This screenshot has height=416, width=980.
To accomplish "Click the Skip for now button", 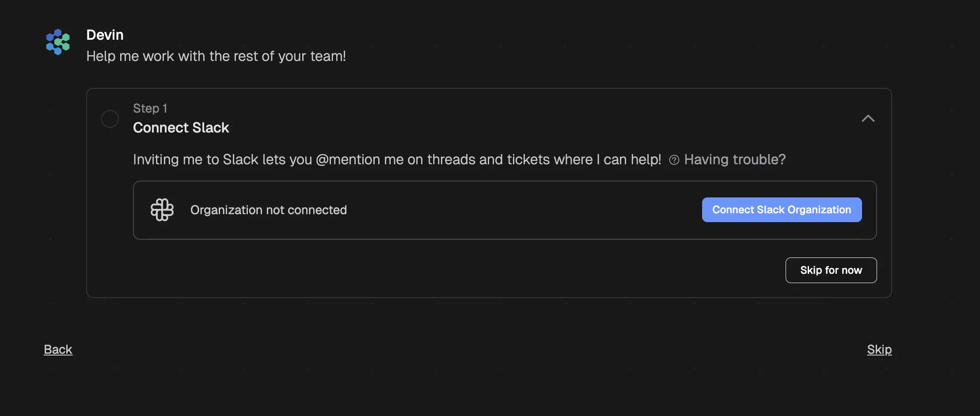I will pos(831,270).
